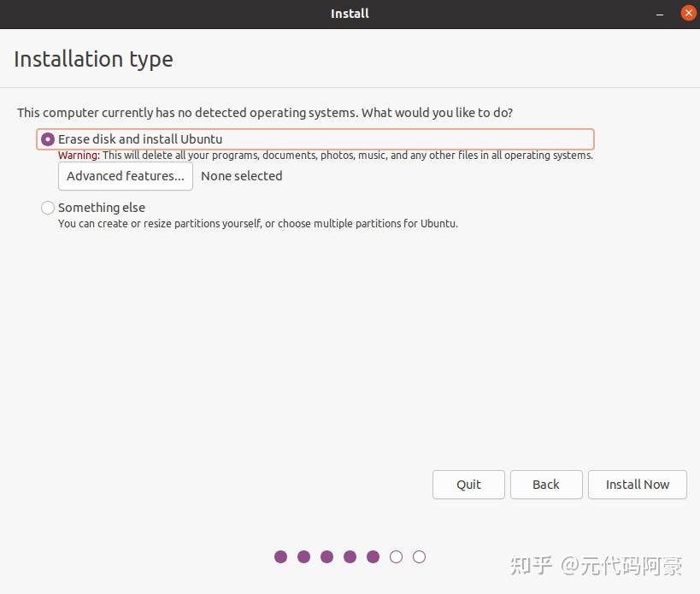Click the fourth progress indicator dot
Image resolution: width=700 pixels, height=594 pixels.
coord(350,556)
